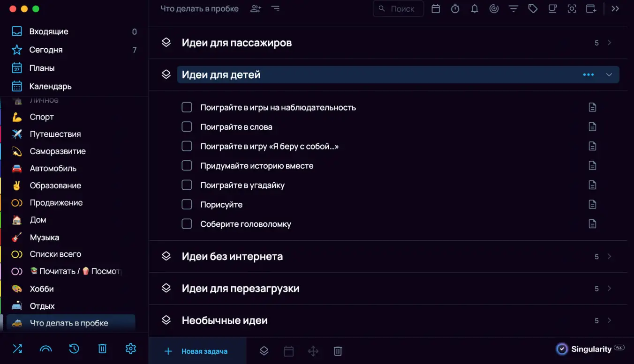
Task: Expand the 'Идеи без интернета' section
Action: point(609,256)
